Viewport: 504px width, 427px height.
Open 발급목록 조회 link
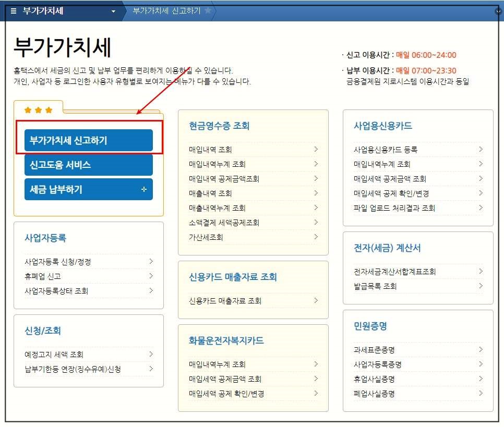point(375,286)
